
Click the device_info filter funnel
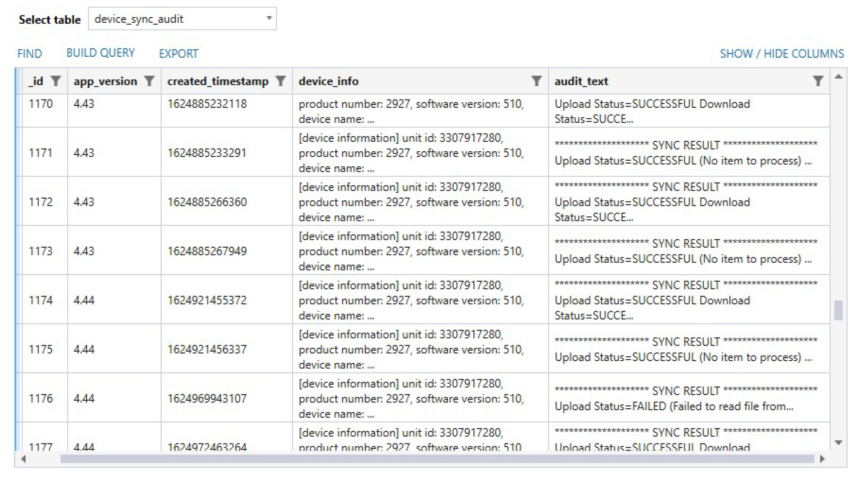pyautogui.click(x=536, y=81)
